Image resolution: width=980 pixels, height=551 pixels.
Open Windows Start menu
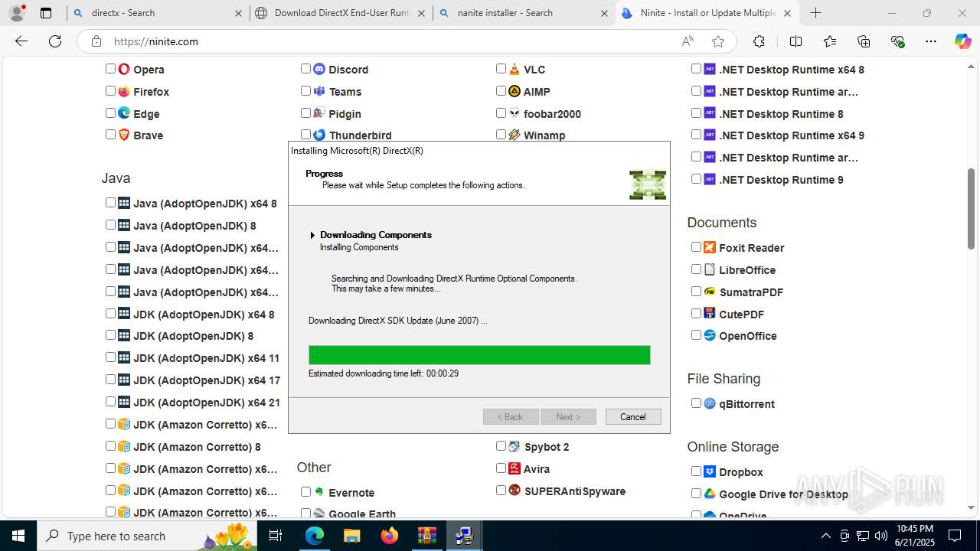[x=18, y=536]
